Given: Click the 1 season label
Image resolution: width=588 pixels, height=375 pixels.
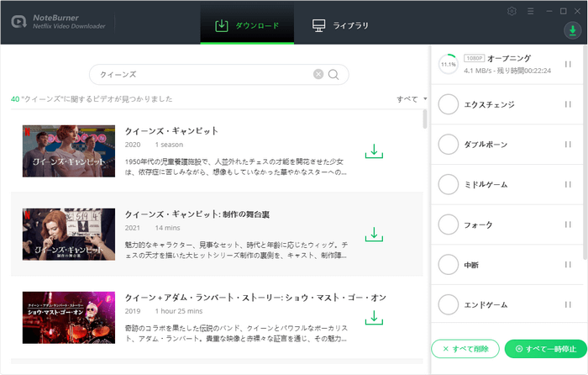Looking at the screenshot, I should 169,145.
